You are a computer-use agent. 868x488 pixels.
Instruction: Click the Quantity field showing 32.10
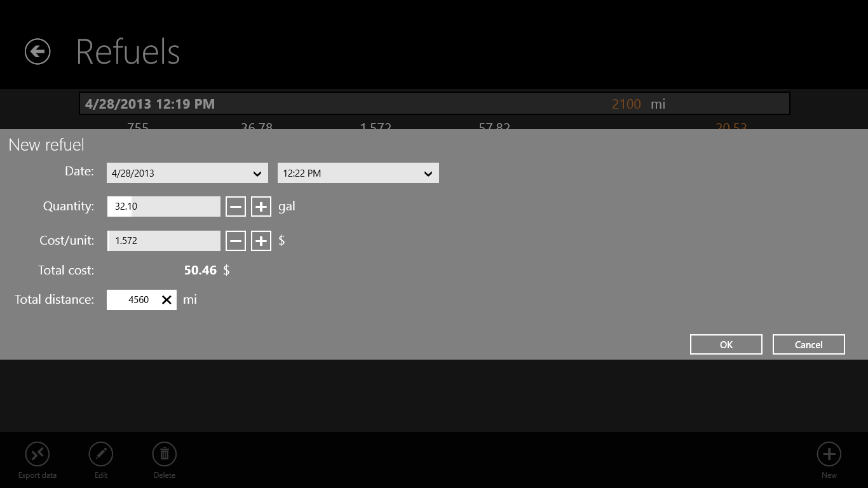[x=164, y=207]
